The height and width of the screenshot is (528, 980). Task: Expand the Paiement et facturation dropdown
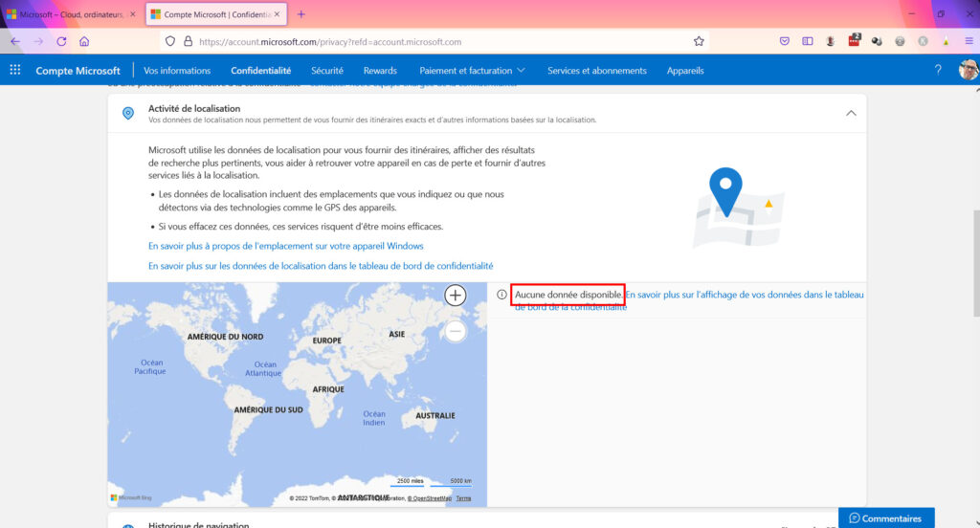472,71
